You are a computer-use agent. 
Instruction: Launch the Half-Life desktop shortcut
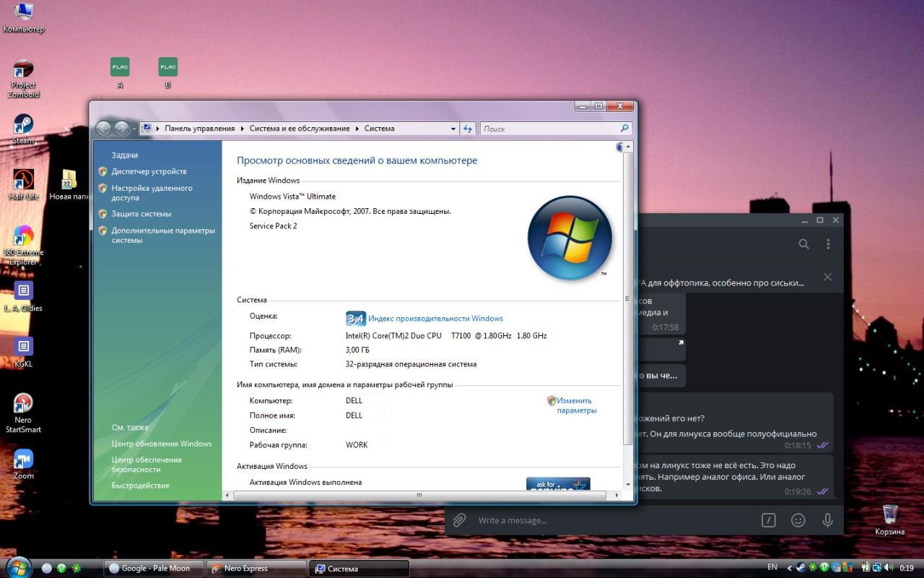click(x=23, y=184)
